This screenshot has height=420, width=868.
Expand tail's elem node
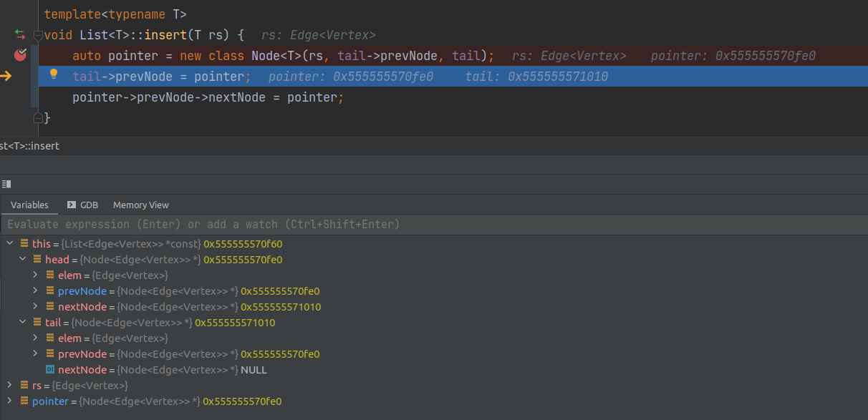[x=35, y=338]
